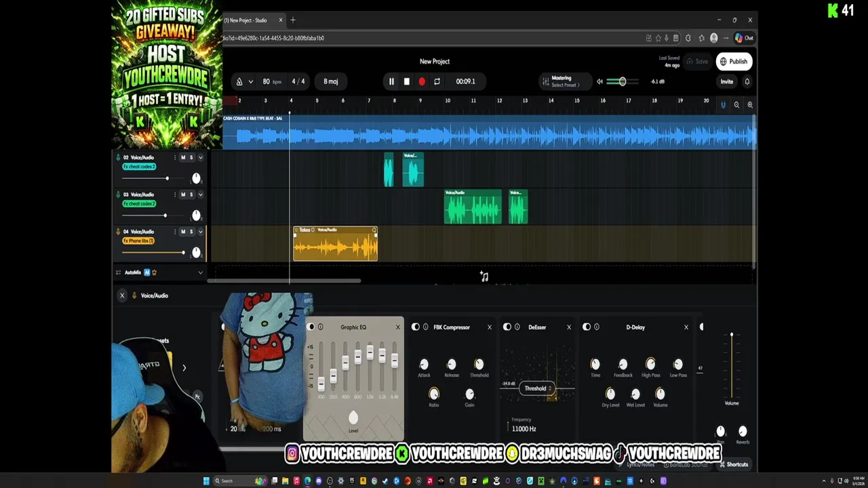This screenshot has width=868, height=488.
Task: Select the yellow Takes audio clip on track 04
Action: (x=336, y=244)
